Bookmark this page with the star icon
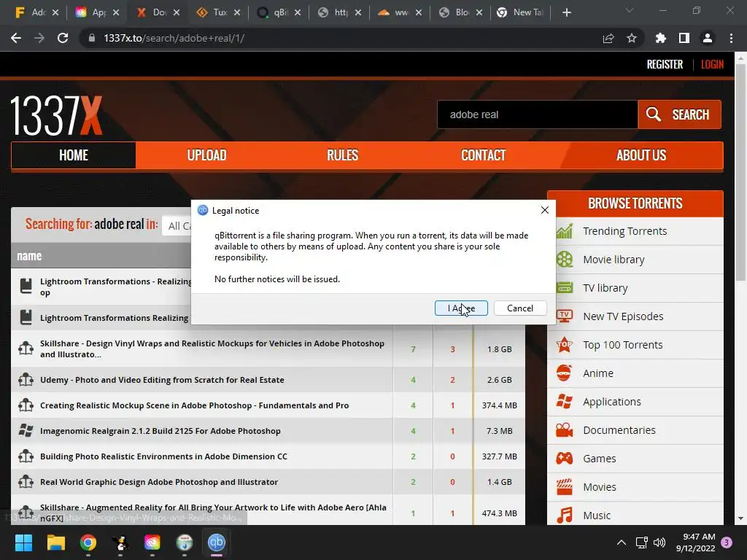The height and width of the screenshot is (560, 747). 632,38
